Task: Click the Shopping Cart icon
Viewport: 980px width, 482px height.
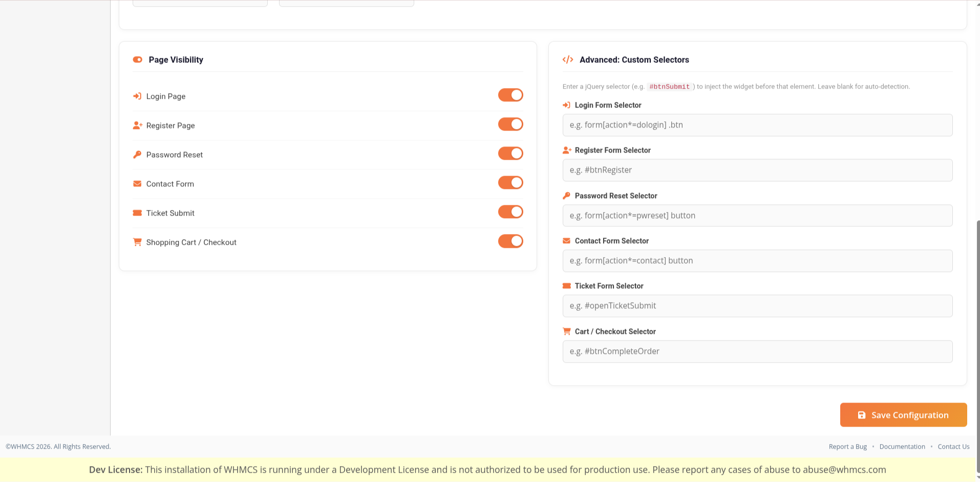Action: [x=137, y=242]
